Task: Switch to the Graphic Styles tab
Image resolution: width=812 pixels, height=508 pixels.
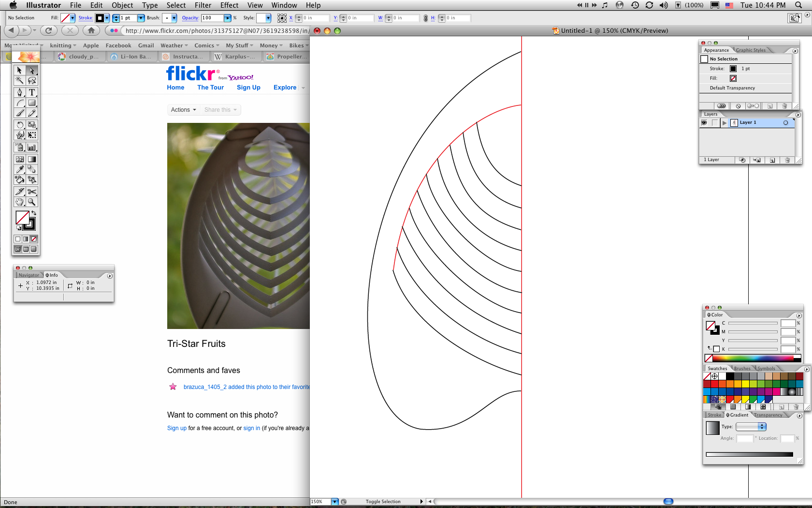Action: tap(751, 50)
